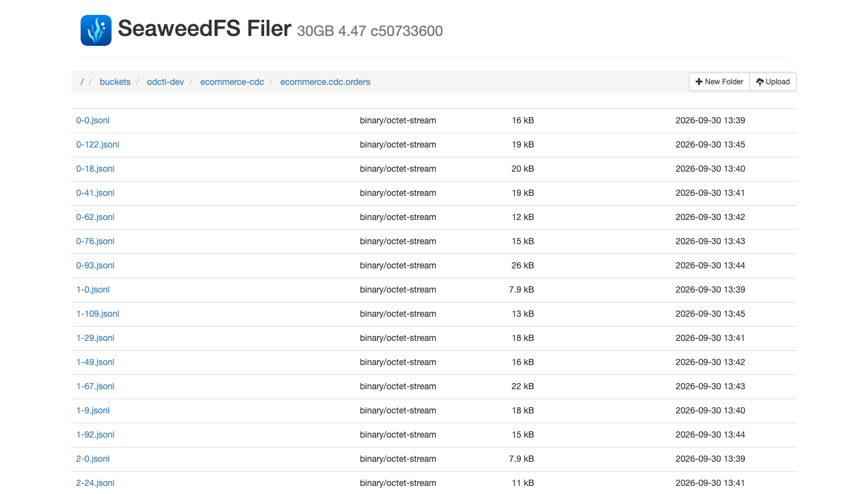The image size is (868, 494).
Task: Open file 0-18.jsonl
Action: 95,169
